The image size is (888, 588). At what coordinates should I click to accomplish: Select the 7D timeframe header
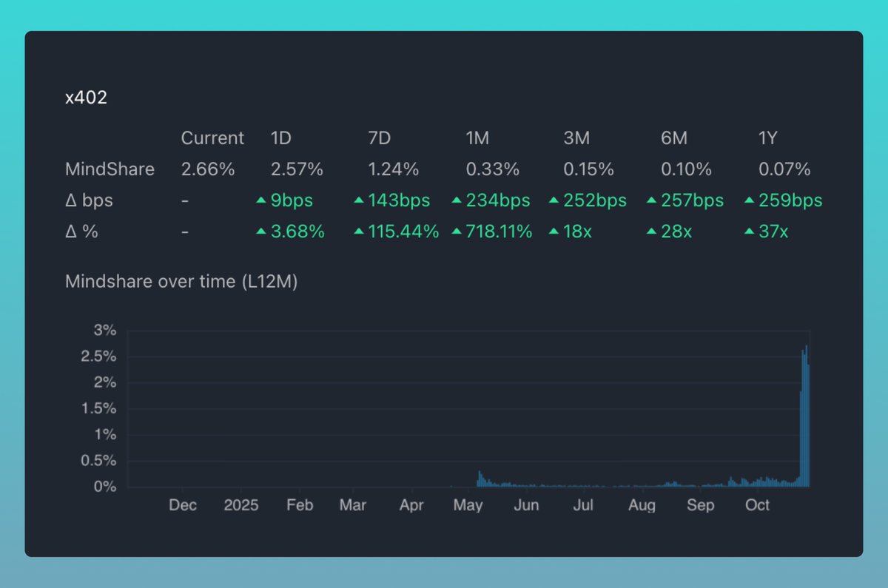379,138
